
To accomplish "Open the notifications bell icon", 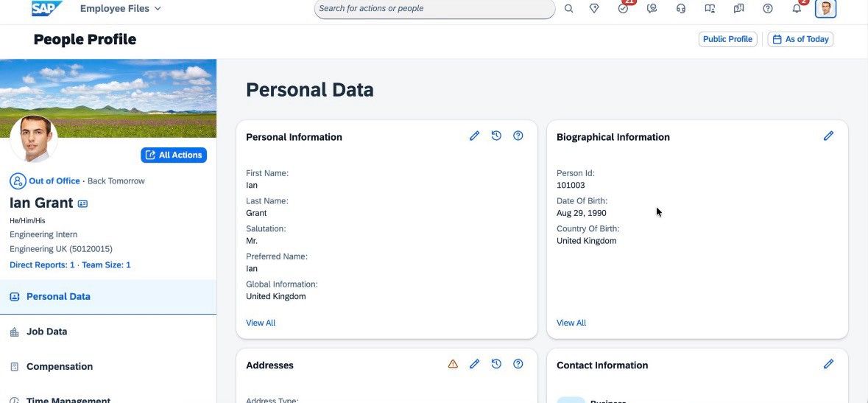I will [x=797, y=8].
